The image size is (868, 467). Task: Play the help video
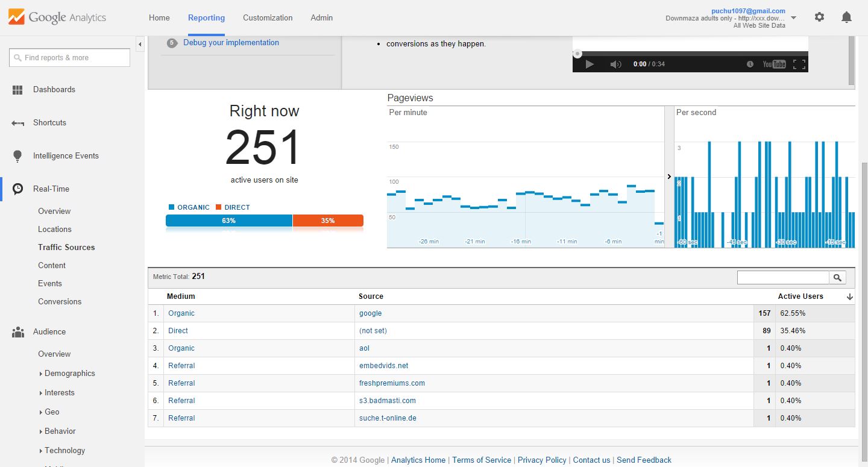point(590,64)
